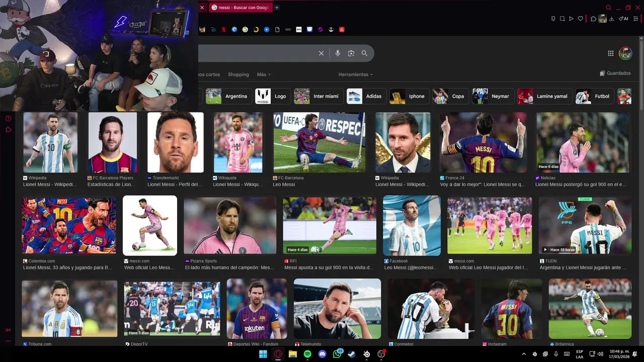Show hidden system tray icons
Image resolution: width=644 pixels, height=362 pixels.
[524, 354]
